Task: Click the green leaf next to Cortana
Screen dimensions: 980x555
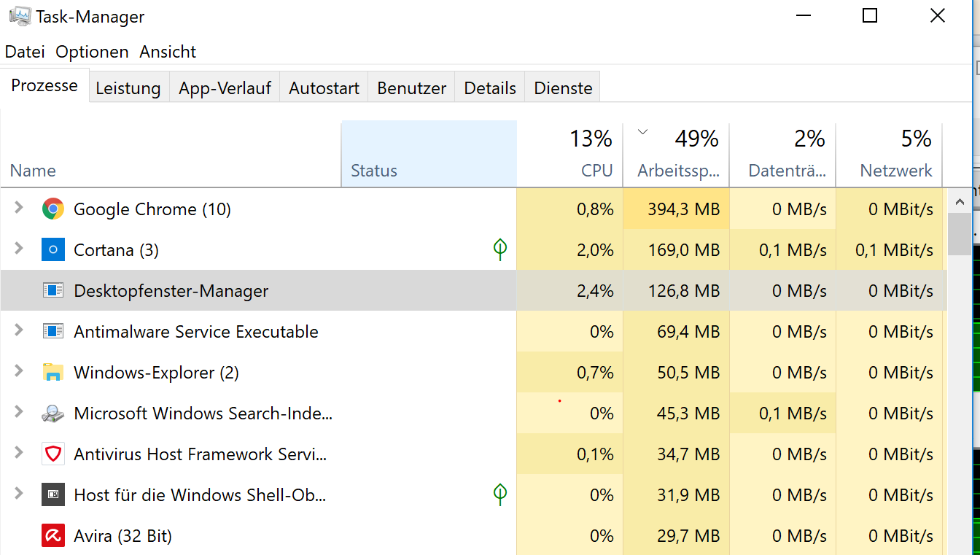Action: [500, 249]
